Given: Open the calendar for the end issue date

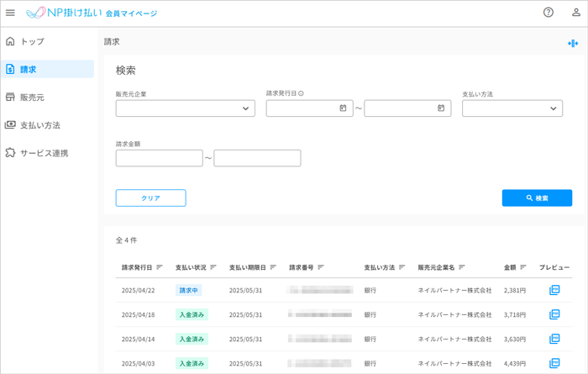Looking at the screenshot, I should coord(441,108).
